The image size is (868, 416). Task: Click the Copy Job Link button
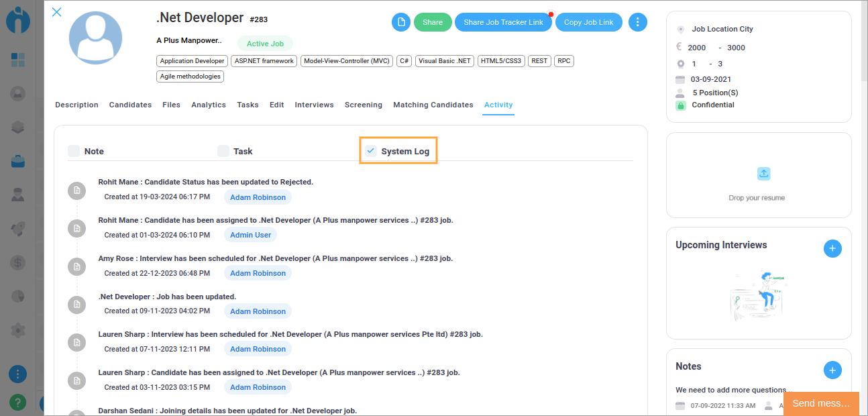[x=588, y=22]
